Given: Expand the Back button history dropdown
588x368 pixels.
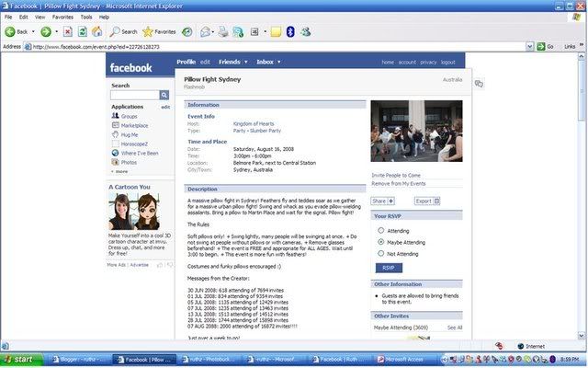Looking at the screenshot, I should point(33,32).
